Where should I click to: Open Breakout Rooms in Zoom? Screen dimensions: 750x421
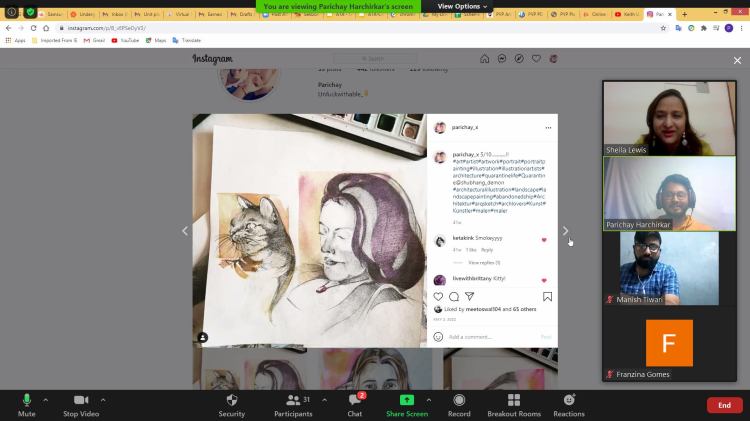click(x=513, y=404)
